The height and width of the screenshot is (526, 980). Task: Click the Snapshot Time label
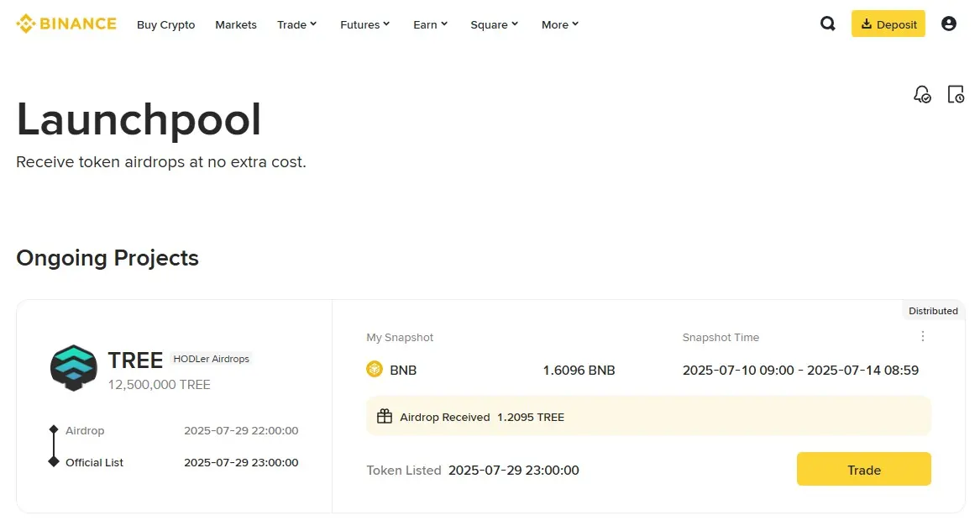[721, 338]
